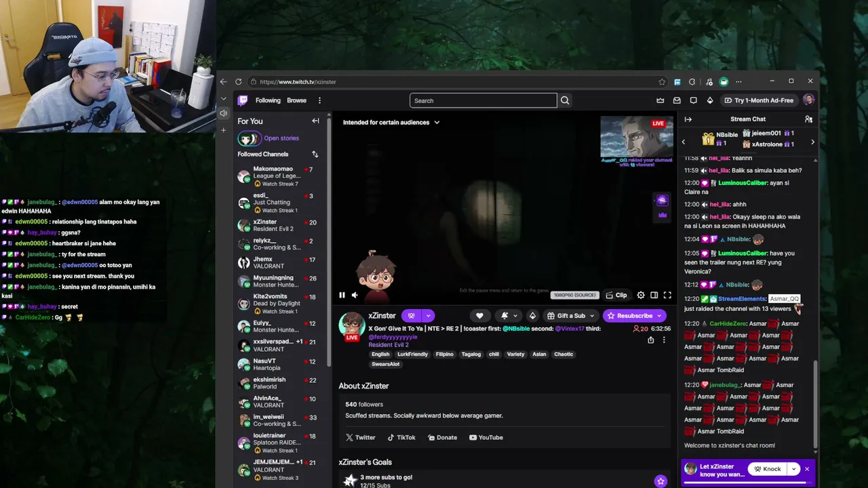Focus the Twitch search field
This screenshot has height=488, width=868.
point(483,100)
